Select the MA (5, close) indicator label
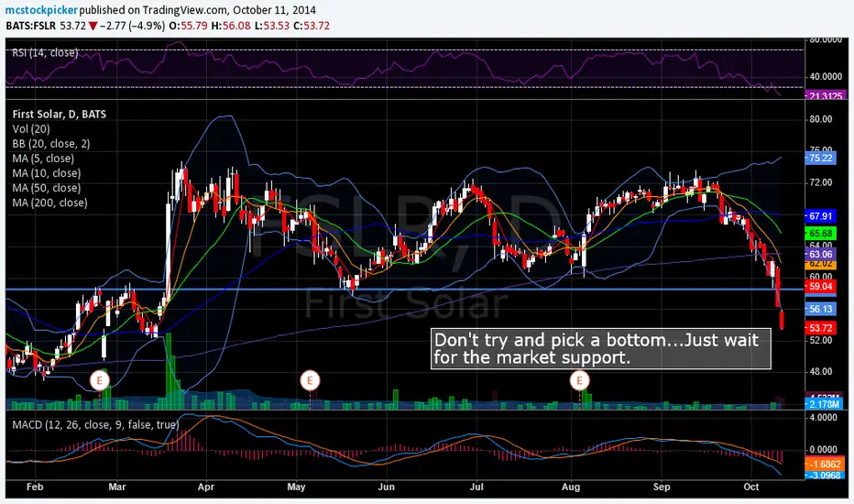The width and height of the screenshot is (854, 504). pyautogui.click(x=43, y=159)
